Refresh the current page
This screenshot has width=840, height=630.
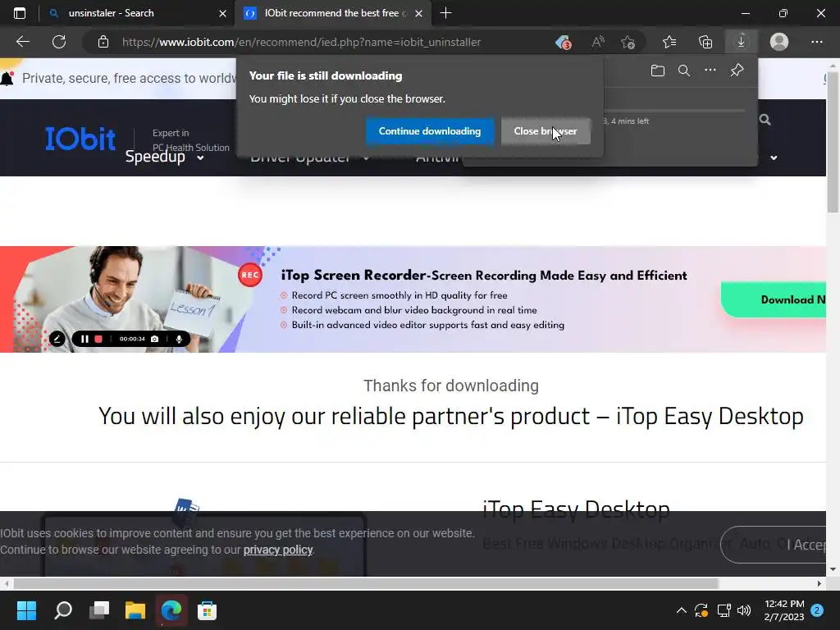pyautogui.click(x=59, y=42)
